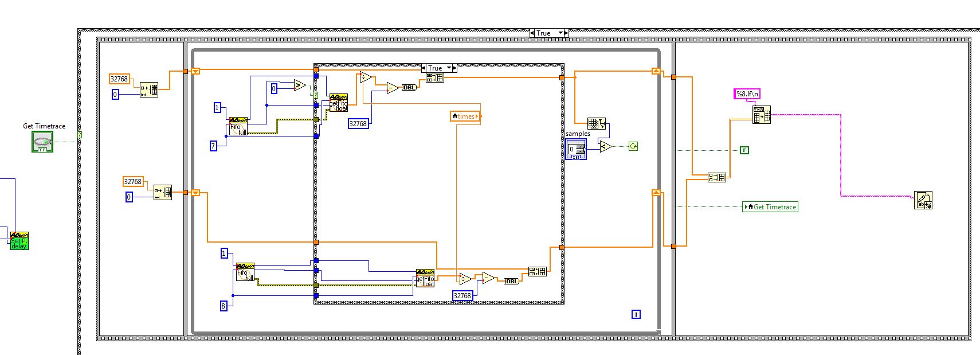Select the lower DBL conversion node
980x355 pixels.
512,281
